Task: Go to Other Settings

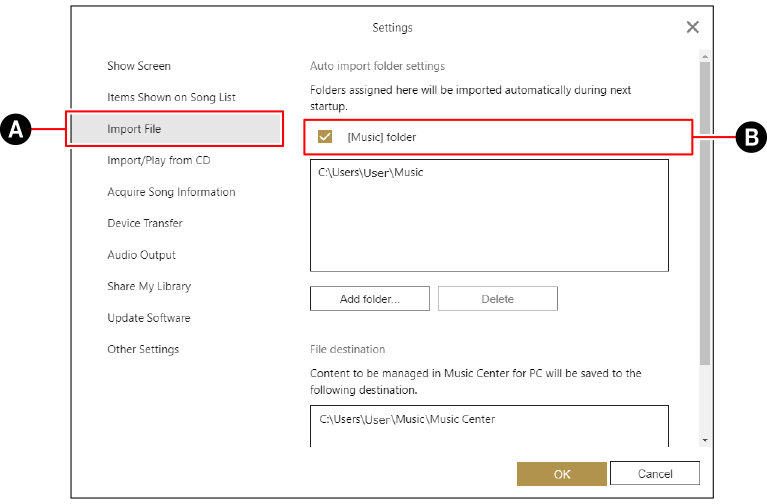Action: coord(143,349)
